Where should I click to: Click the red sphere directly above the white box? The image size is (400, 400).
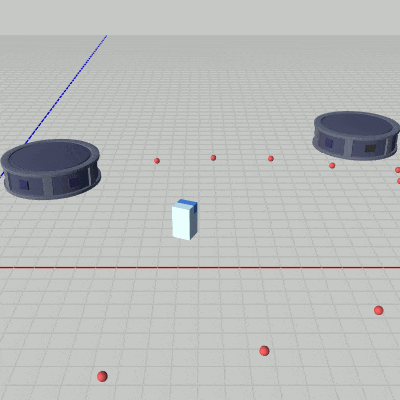(213, 158)
